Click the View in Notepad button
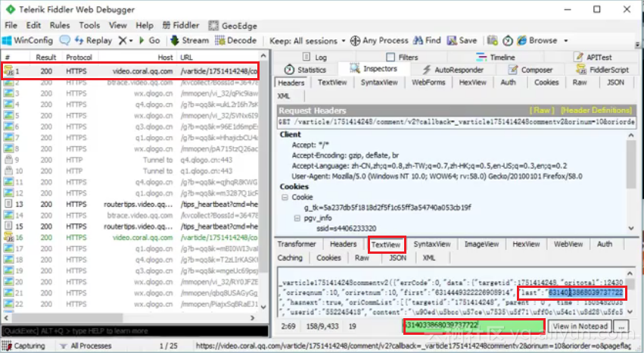 (580, 326)
